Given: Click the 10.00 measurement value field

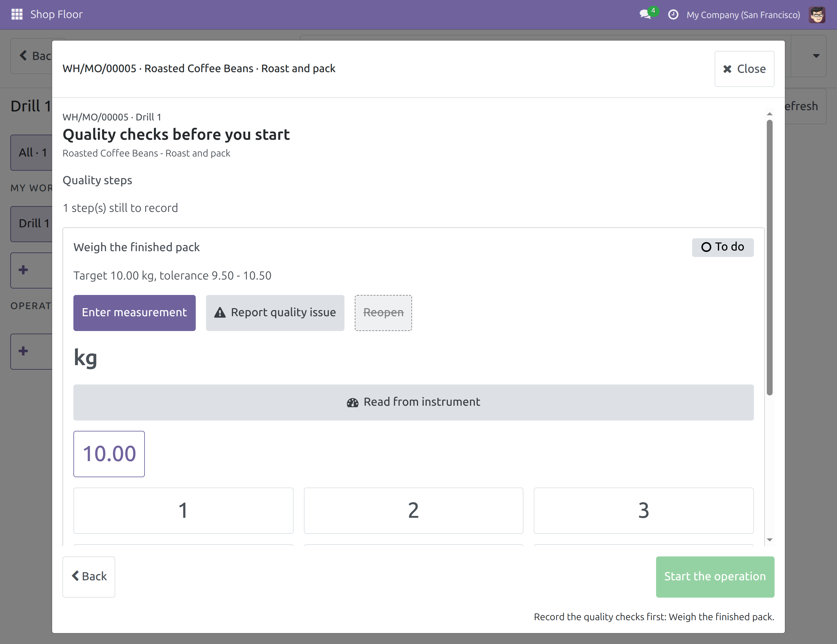Looking at the screenshot, I should point(109,454).
